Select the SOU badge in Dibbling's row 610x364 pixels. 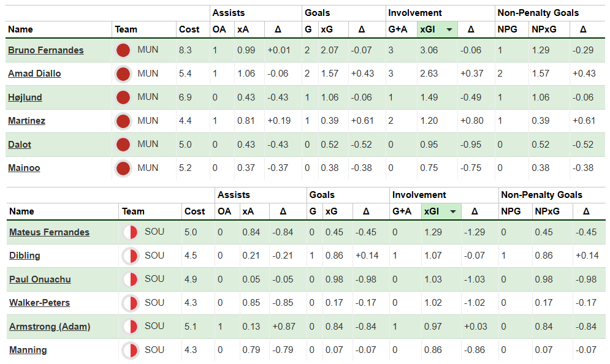click(130, 256)
